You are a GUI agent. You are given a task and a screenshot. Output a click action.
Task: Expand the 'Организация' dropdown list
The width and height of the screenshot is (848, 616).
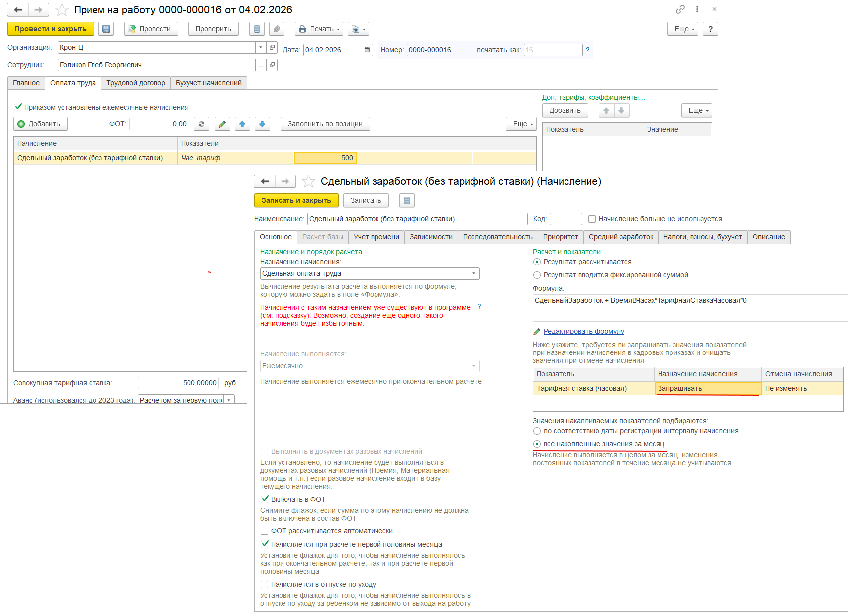pyautogui.click(x=261, y=47)
